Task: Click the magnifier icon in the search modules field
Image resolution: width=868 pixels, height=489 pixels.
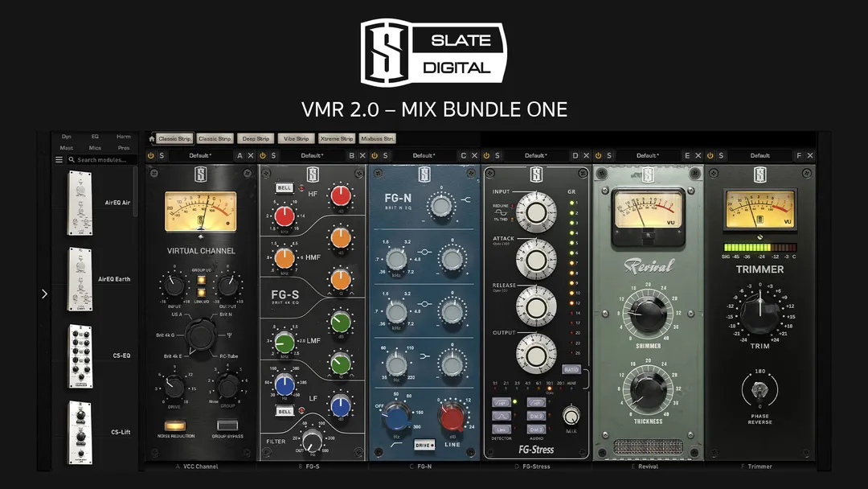Action: pyautogui.click(x=72, y=158)
